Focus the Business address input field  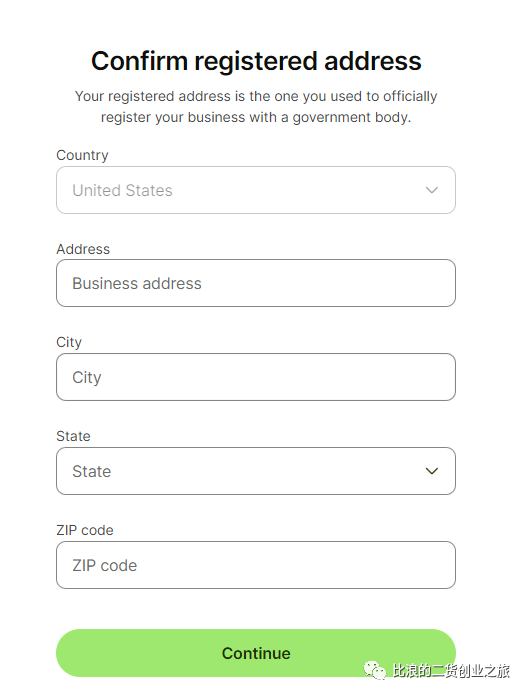click(256, 283)
